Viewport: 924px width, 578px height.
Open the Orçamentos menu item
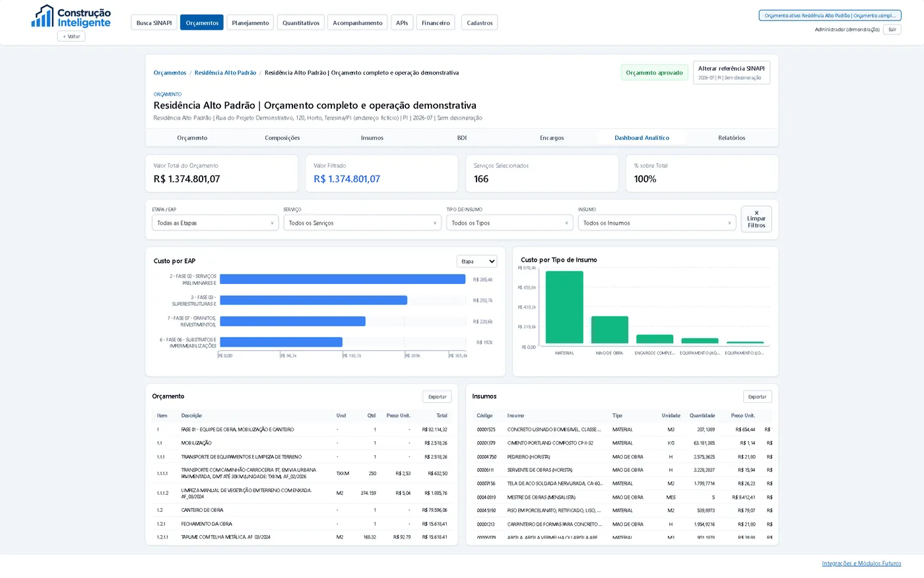click(x=202, y=22)
